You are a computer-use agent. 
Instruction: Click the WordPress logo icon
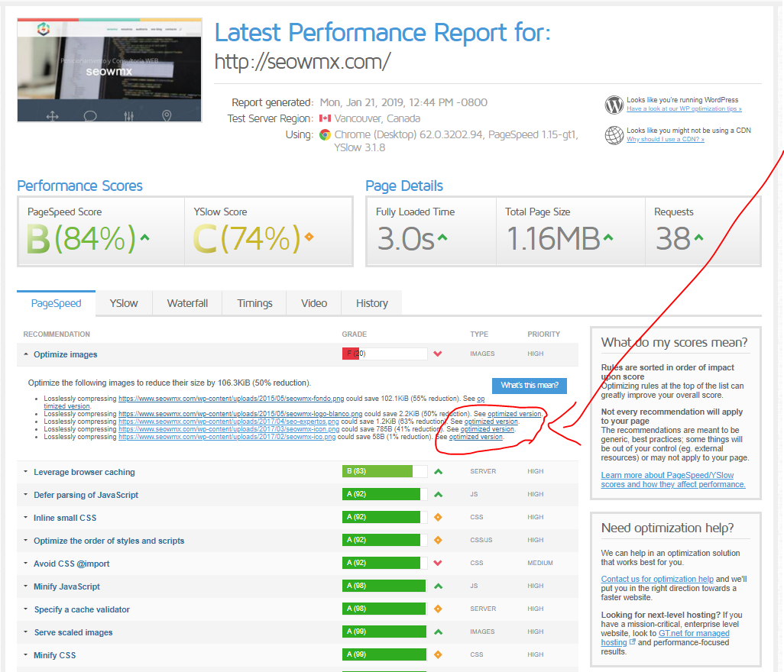614,104
